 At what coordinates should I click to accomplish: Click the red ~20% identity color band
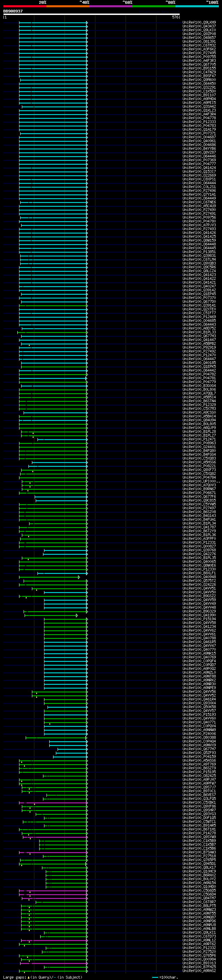25,6
